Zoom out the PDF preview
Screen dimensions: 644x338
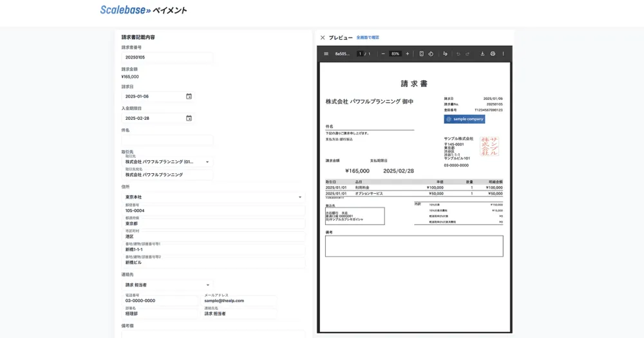pyautogui.click(x=383, y=53)
